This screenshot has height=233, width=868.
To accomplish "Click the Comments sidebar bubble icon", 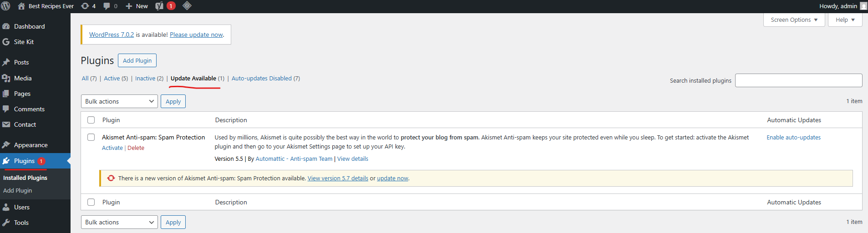I will [x=6, y=109].
